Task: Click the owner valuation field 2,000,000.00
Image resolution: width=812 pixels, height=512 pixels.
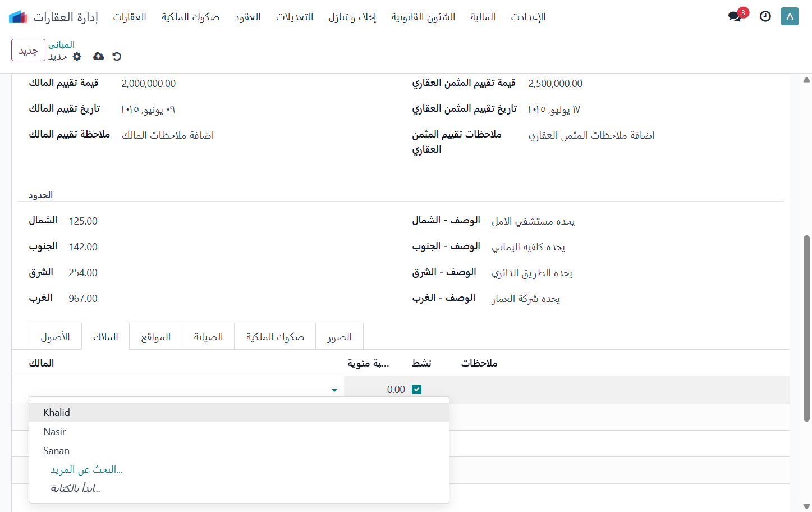Action: [x=149, y=84]
